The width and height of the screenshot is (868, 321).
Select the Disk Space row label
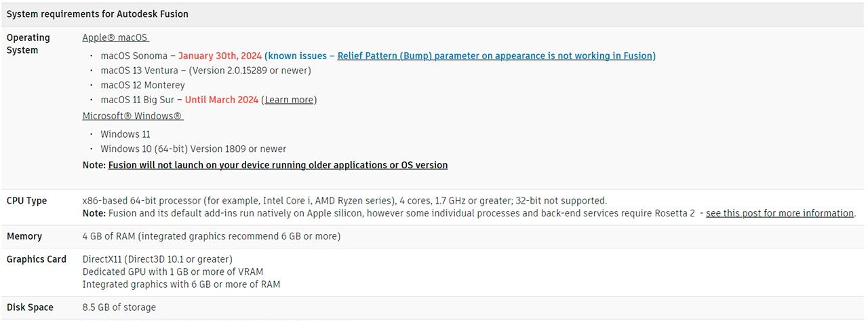(30, 307)
